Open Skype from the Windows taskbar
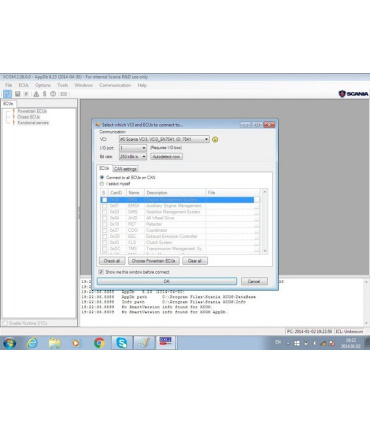The width and height of the screenshot is (370, 423). [x=121, y=343]
